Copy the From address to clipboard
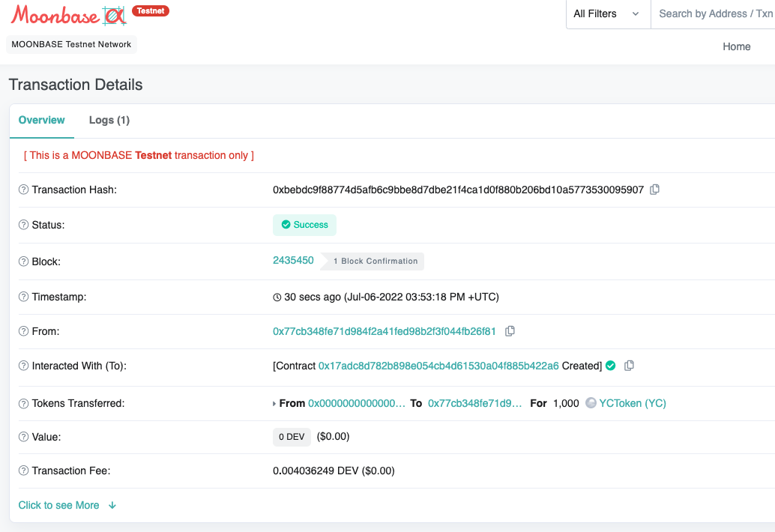This screenshot has height=532, width=775. tap(510, 331)
